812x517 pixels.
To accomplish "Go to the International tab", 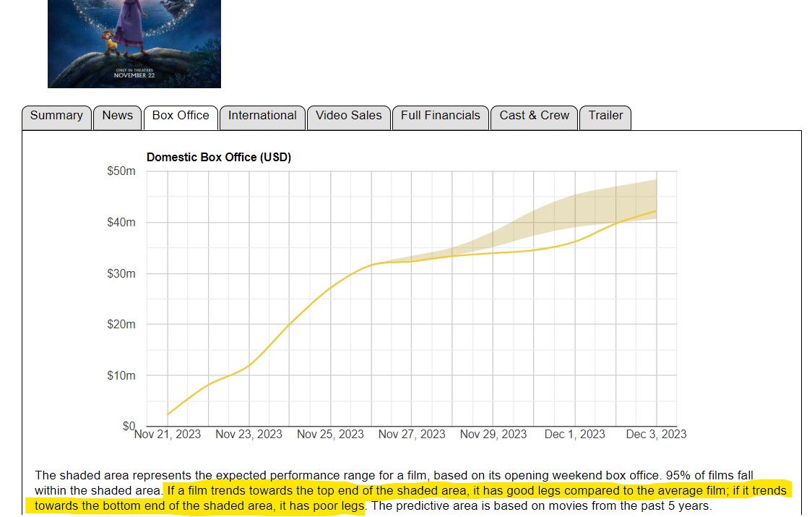I will tap(262, 116).
